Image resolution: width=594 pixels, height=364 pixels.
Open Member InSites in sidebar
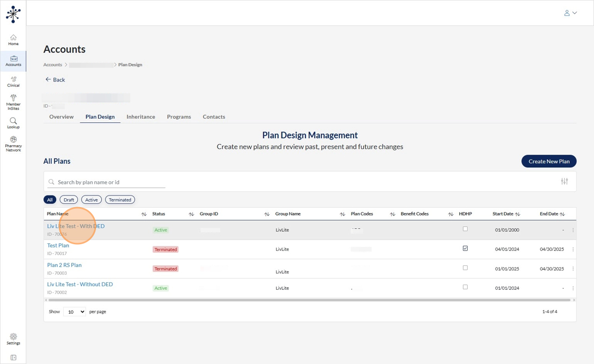click(13, 101)
